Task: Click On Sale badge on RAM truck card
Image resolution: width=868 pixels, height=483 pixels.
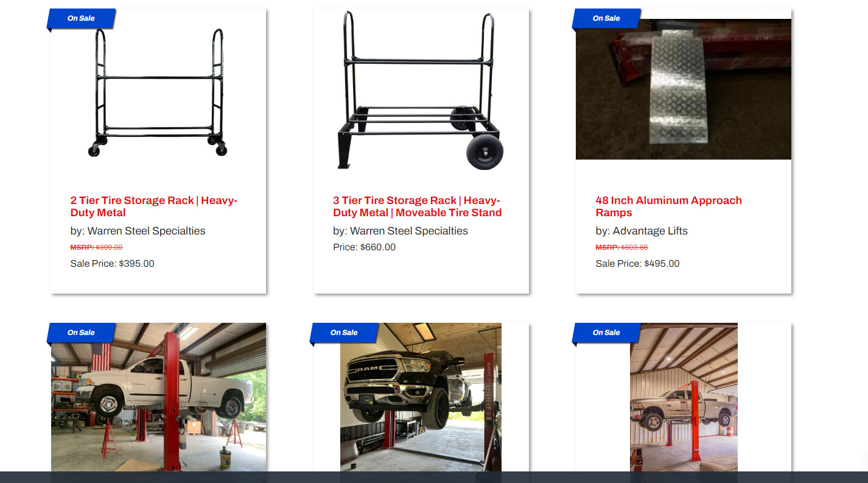Action: click(x=344, y=333)
